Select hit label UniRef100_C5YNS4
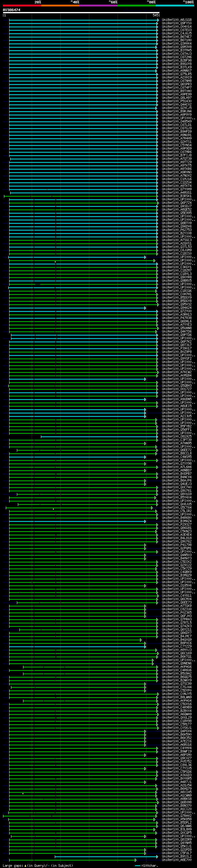 (177, 145)
